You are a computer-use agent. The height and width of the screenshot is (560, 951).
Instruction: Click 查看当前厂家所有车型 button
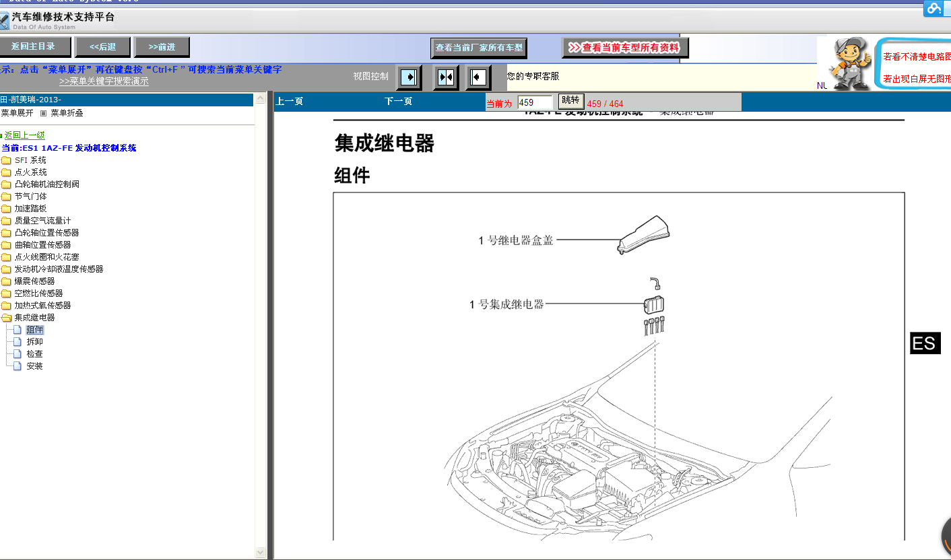(478, 48)
